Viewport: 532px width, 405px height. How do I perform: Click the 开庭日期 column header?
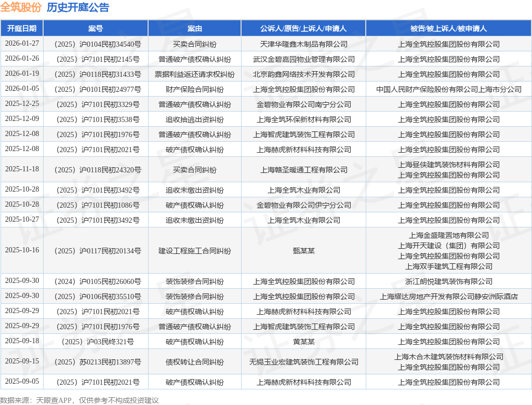(22, 29)
